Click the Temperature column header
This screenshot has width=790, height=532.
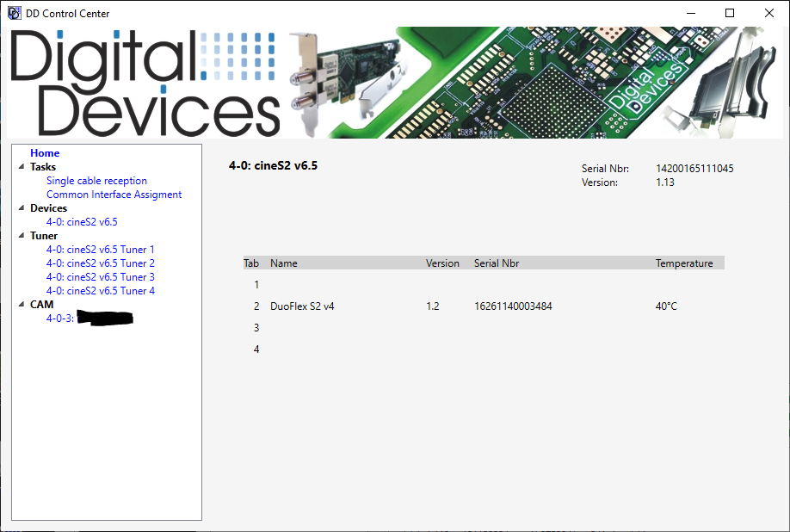pyautogui.click(x=683, y=263)
